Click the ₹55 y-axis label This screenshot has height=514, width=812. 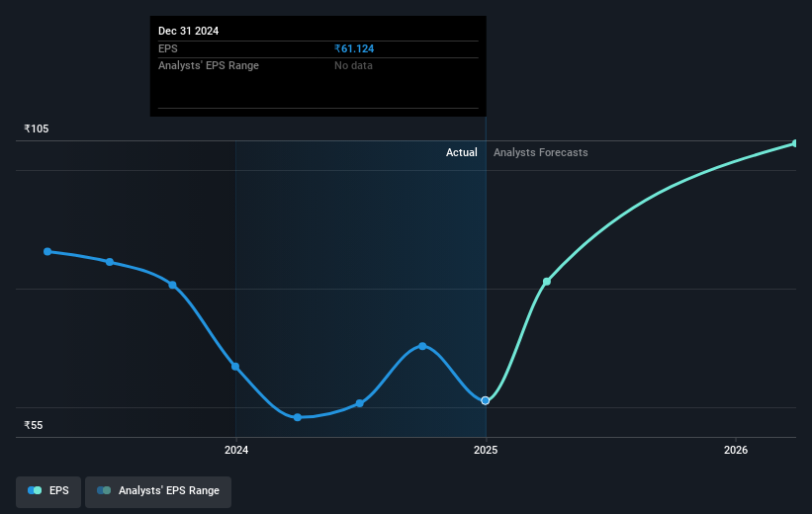[34, 425]
